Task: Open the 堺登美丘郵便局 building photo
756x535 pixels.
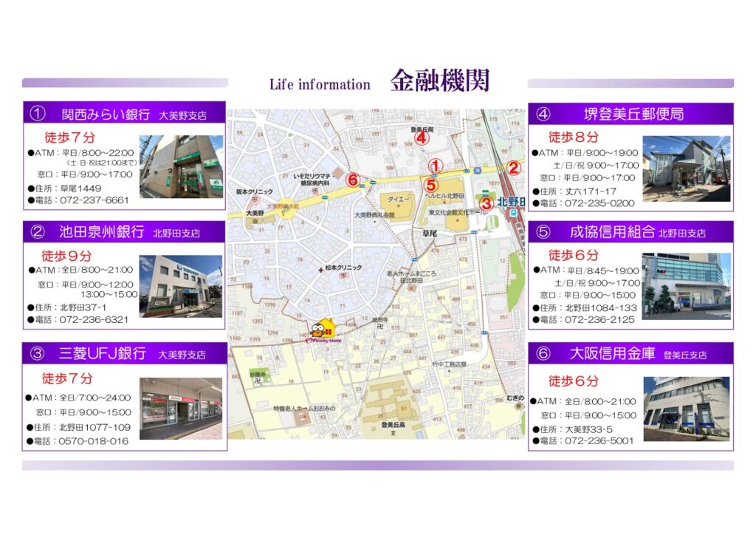Action: pyautogui.click(x=687, y=168)
